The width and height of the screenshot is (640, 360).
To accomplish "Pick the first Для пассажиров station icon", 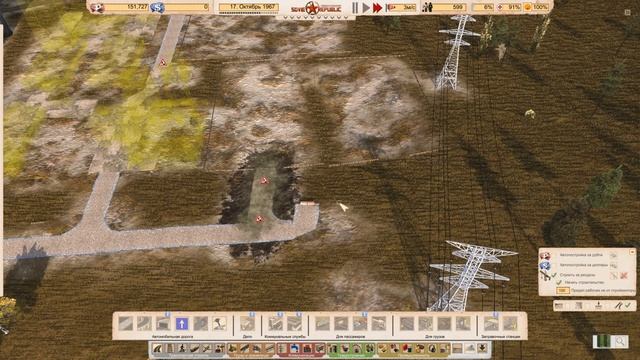I will click(x=322, y=324).
